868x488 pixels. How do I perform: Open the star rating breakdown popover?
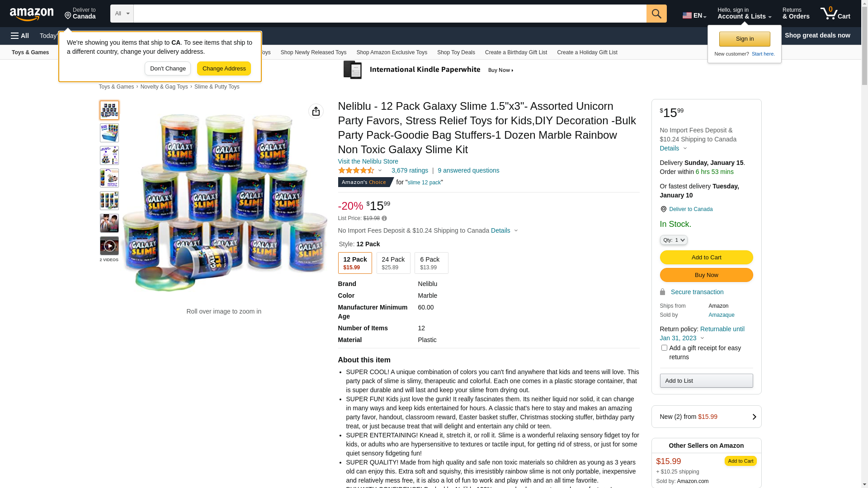[x=360, y=170]
